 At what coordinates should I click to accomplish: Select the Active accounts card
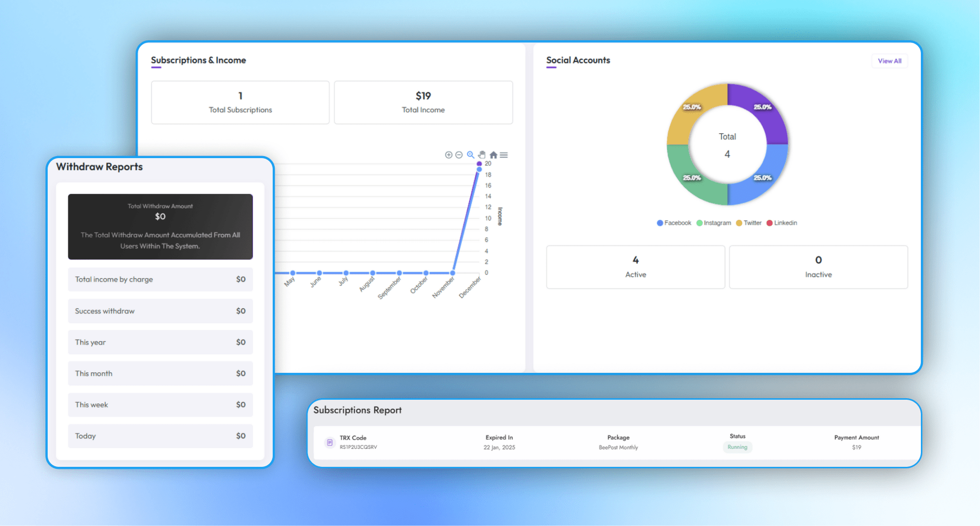[635, 267]
